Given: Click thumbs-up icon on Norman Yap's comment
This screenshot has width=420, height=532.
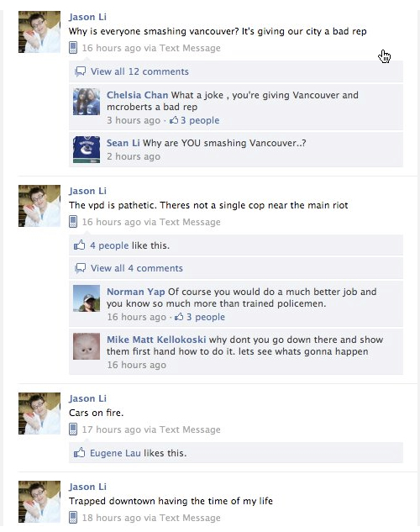Looking at the screenshot, I should pyautogui.click(x=179, y=317).
